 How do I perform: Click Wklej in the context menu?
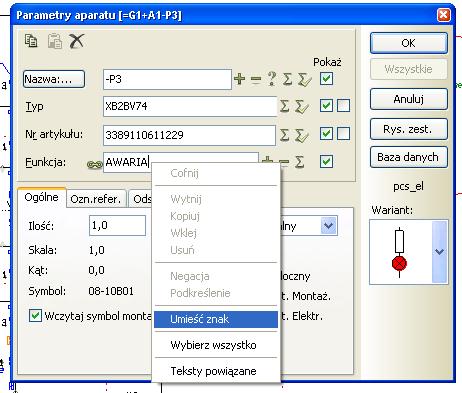pos(216,233)
